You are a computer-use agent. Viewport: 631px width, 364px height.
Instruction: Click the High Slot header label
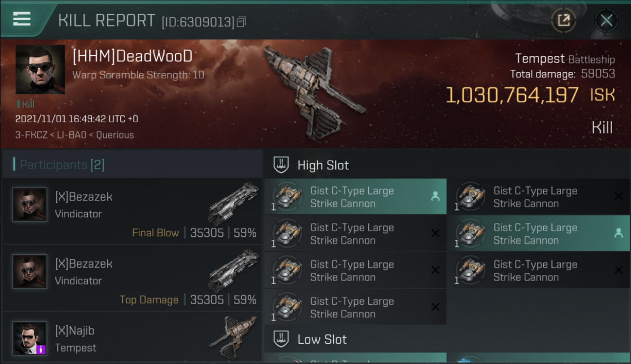tap(323, 165)
